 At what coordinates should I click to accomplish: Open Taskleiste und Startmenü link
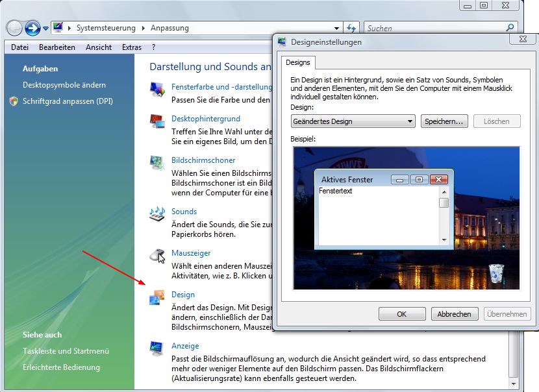tap(66, 350)
